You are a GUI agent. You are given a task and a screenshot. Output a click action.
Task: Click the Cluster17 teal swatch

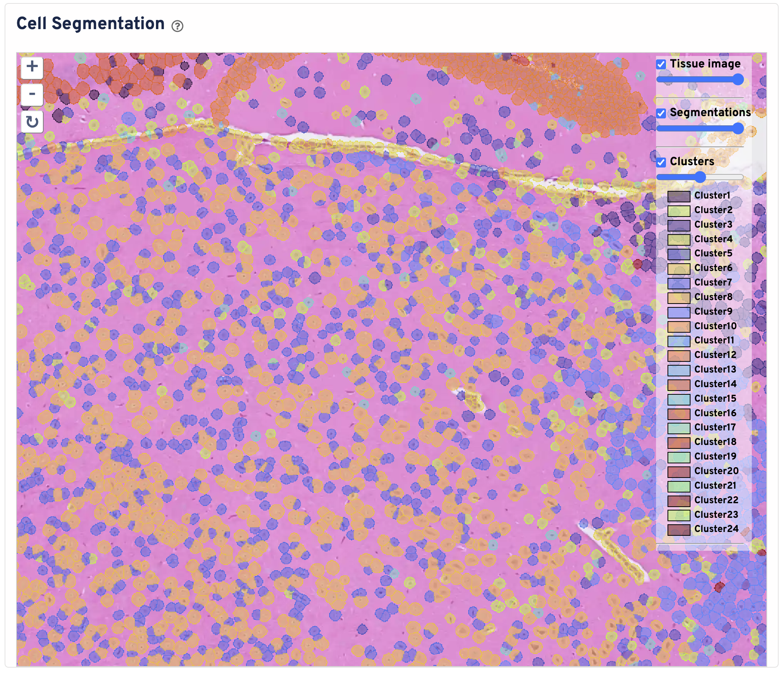pyautogui.click(x=679, y=428)
